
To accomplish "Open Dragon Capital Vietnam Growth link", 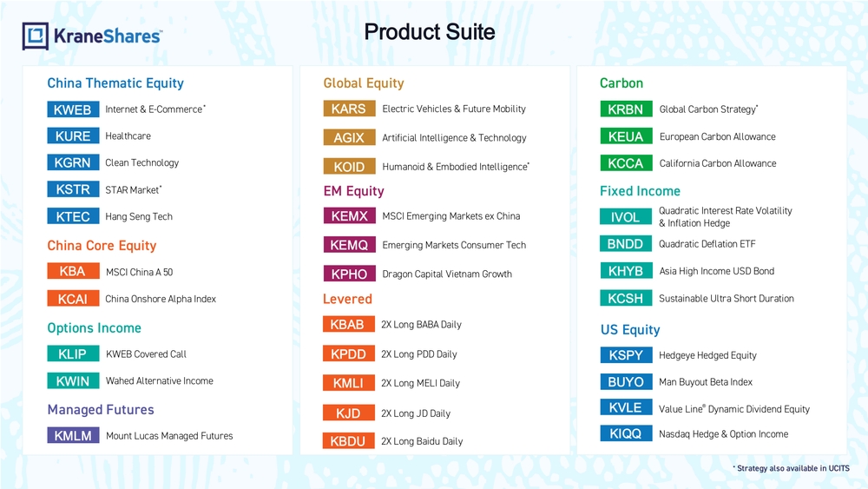I will click(447, 274).
